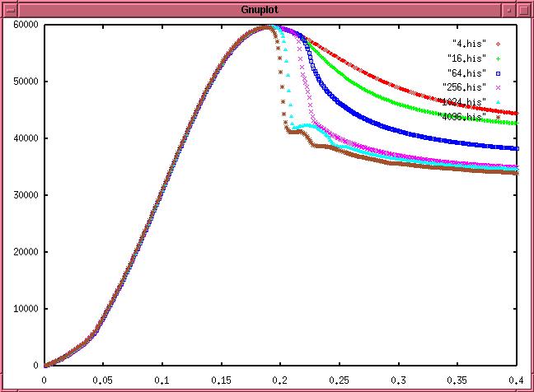Toggle the "16.his" legend label
534x392 pixels.
click(467, 58)
